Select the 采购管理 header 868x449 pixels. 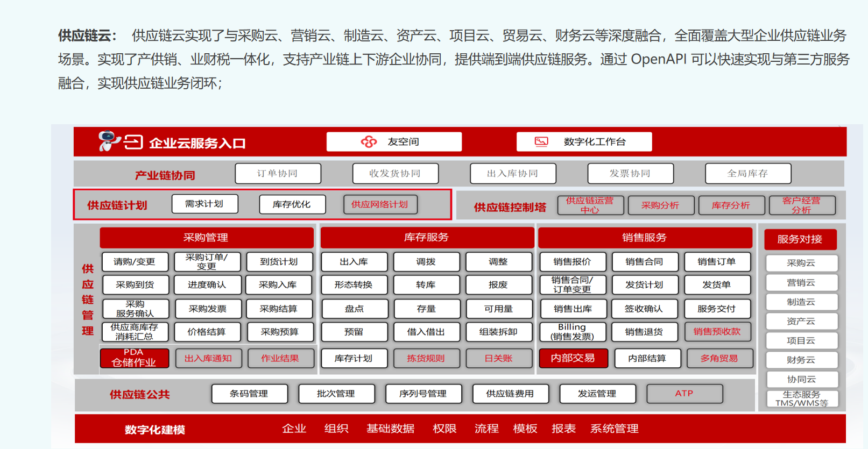click(206, 237)
